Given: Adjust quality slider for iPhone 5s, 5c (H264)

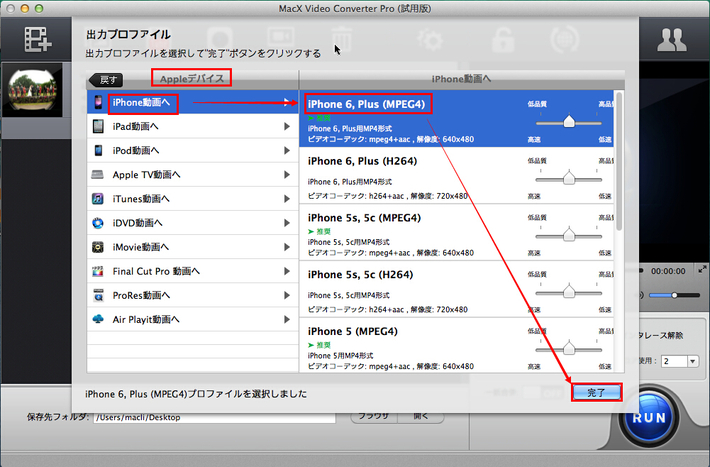Looking at the screenshot, I should click(x=569, y=292).
